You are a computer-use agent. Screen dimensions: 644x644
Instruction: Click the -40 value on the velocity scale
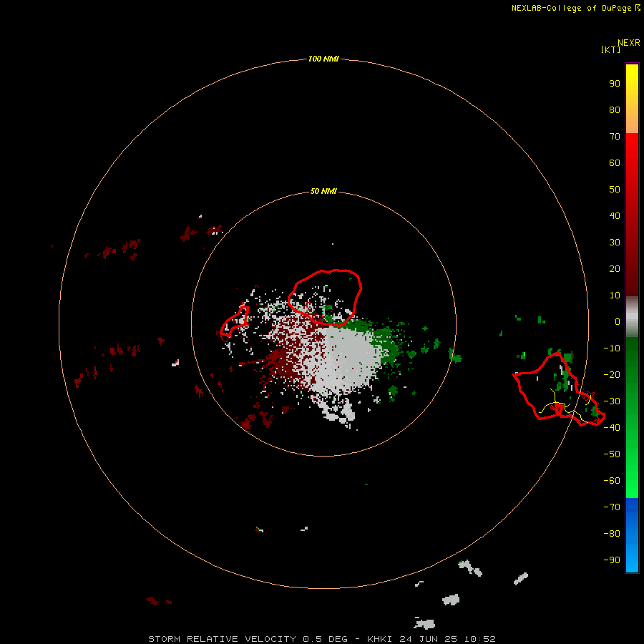[612, 428]
